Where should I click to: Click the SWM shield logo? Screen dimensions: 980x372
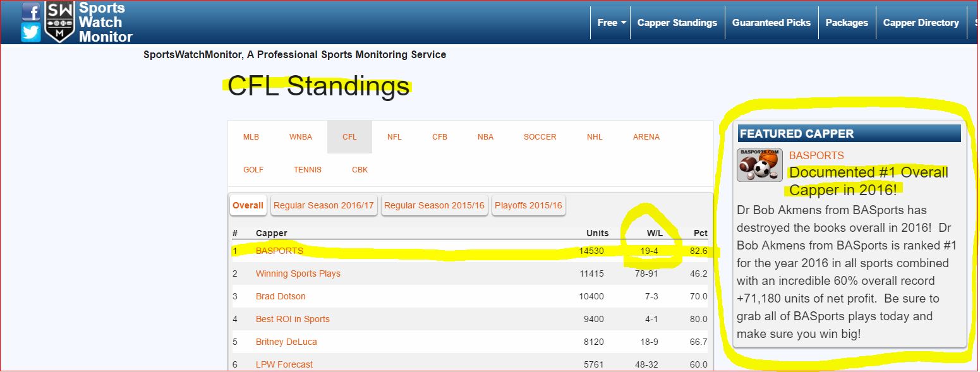pos(60,22)
